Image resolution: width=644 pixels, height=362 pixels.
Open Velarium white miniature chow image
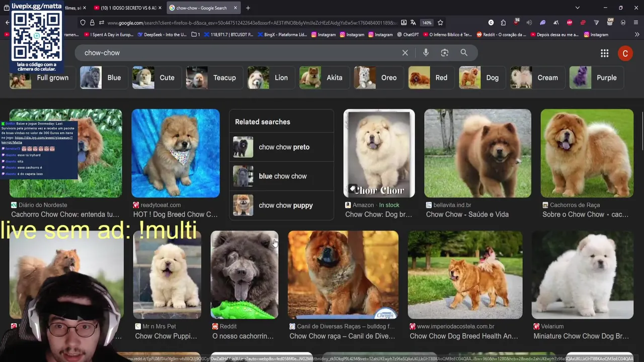[583, 275]
